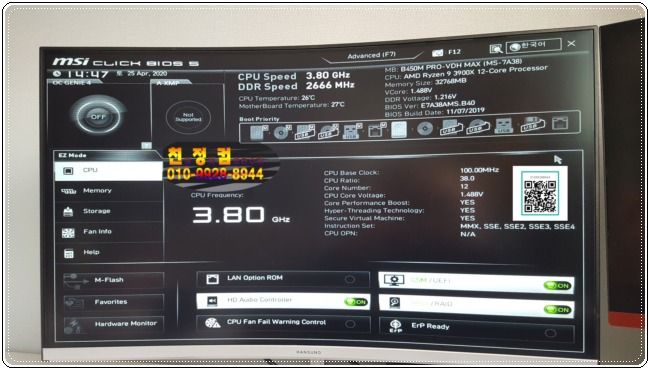Select the white floppy disk icon in Boot Priority
This screenshot has height=370, width=650.
[x=399, y=130]
